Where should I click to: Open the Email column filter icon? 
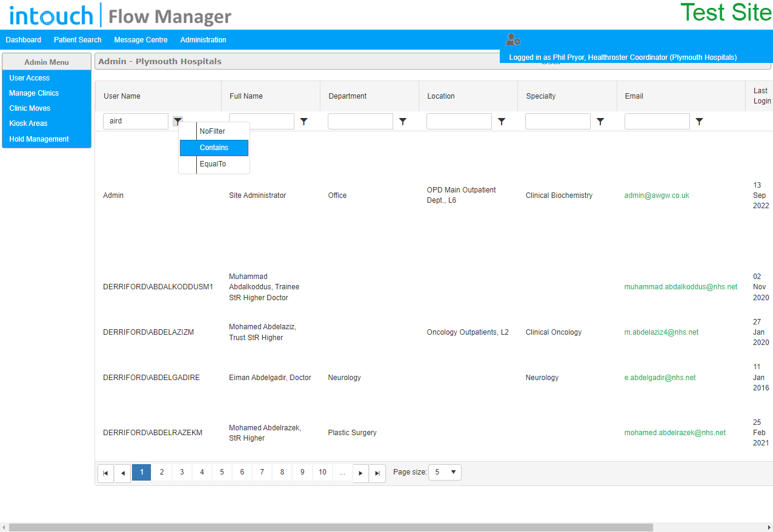(x=699, y=122)
